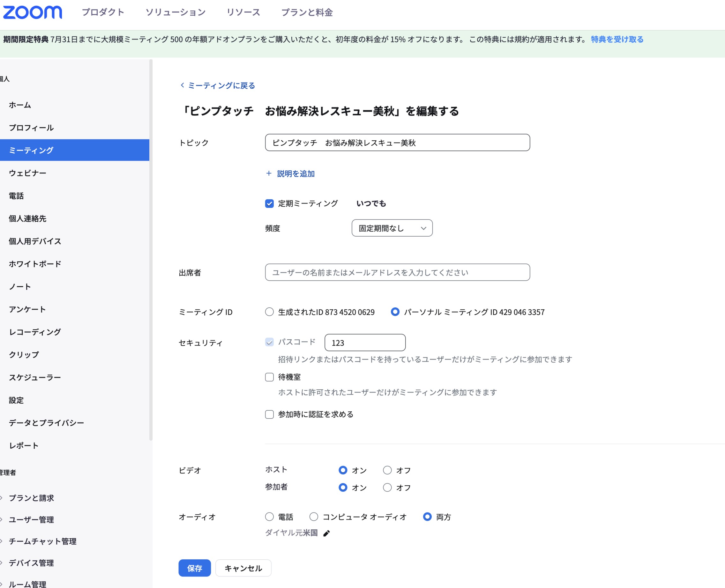Viewport: 725px width, 588px height.
Task: Select the 生成されたID 873 4520 0629 radio
Action: (269, 312)
